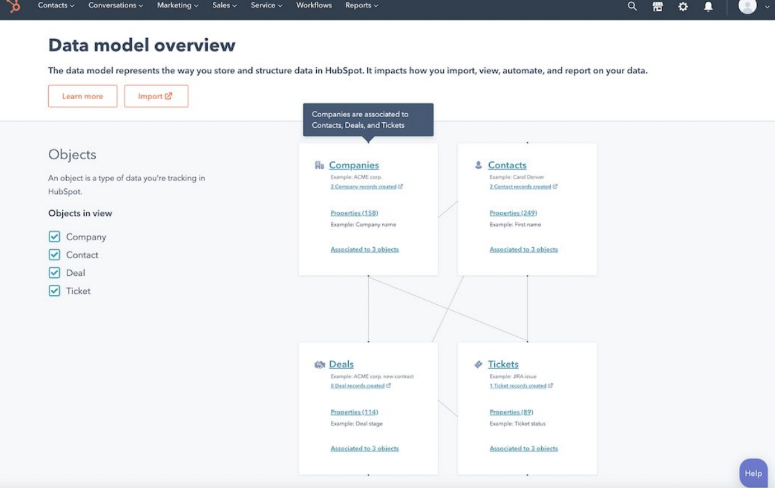Click external-link icon beside Deal records created
Viewport: 775px width, 488px height.
(x=388, y=386)
